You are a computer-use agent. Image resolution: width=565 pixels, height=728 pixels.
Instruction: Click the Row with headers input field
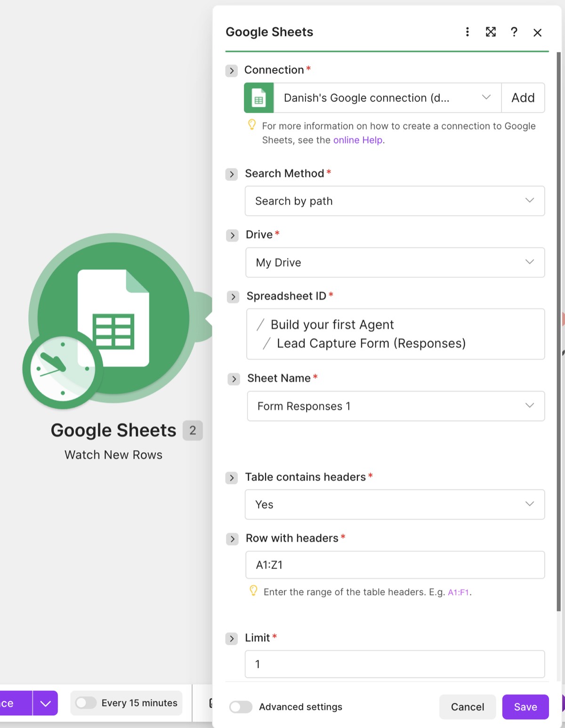395,565
